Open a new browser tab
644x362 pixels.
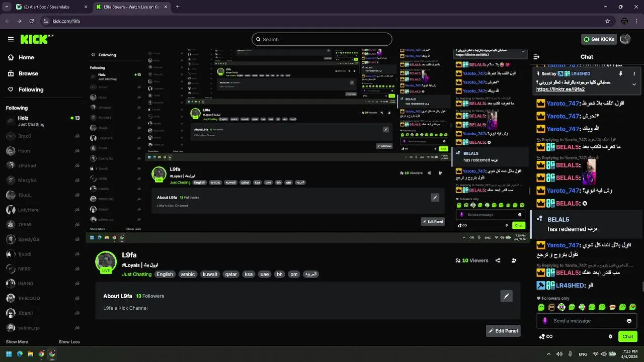(x=178, y=7)
